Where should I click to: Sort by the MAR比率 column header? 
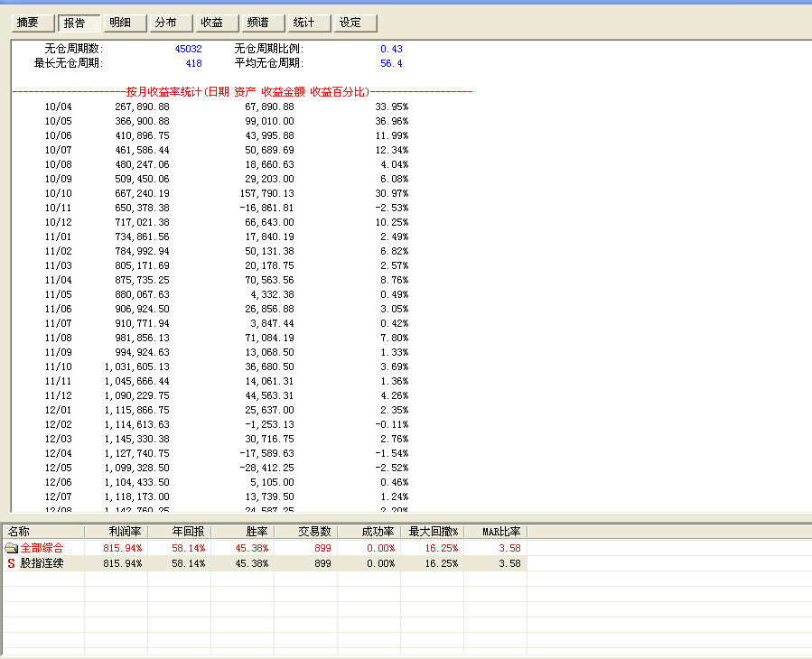coord(495,532)
